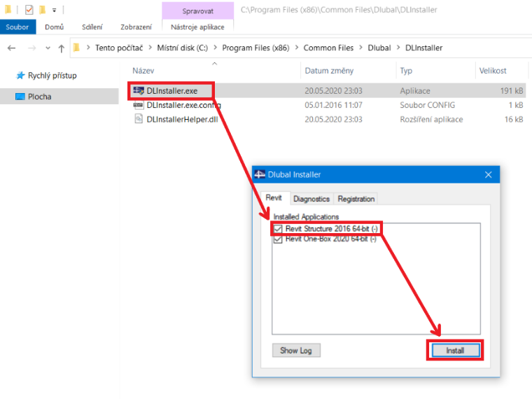Image resolution: width=532 pixels, height=399 pixels.
Task: Expand chevron after Program Files (x86)
Action: tap(297, 48)
